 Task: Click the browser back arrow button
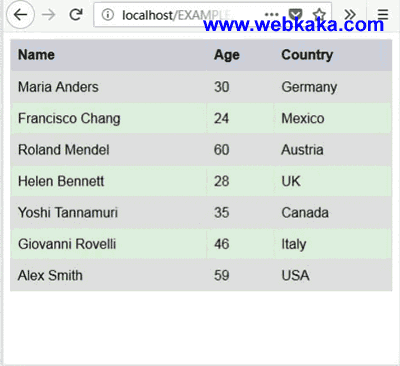click(20, 15)
